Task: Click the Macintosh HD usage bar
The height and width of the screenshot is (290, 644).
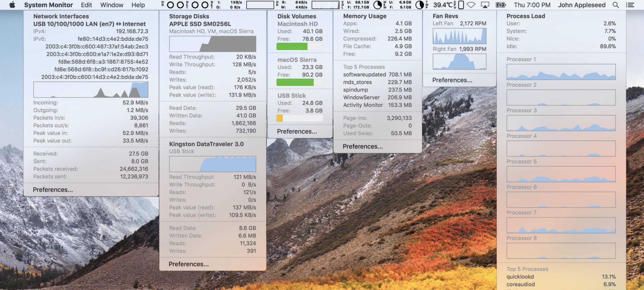Action: [x=299, y=46]
